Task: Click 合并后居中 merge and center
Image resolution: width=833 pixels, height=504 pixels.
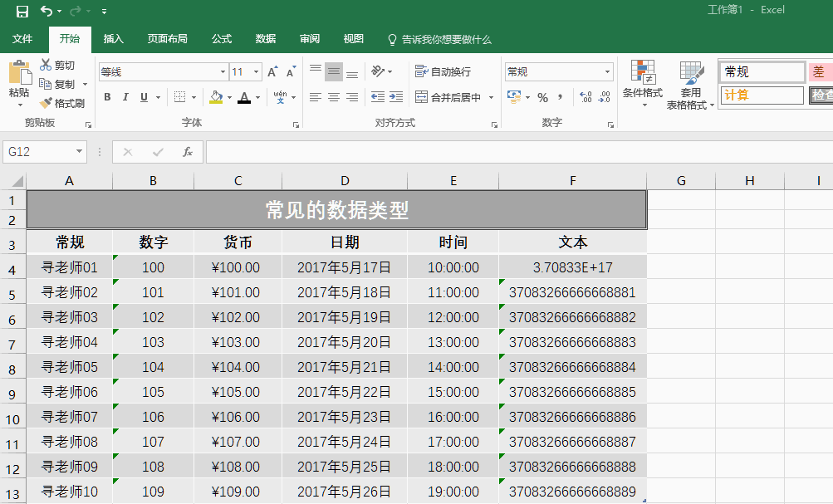Action: [x=448, y=97]
